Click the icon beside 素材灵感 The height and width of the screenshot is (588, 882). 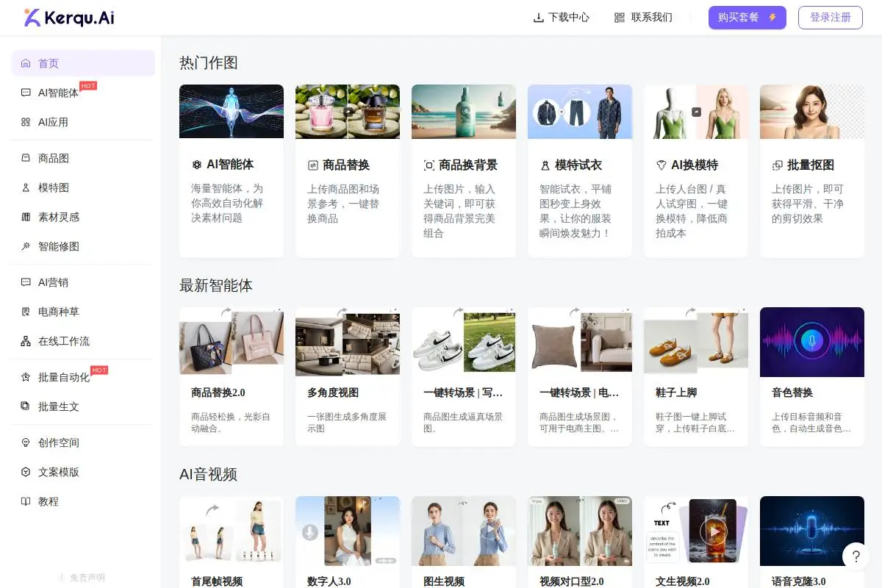click(x=26, y=217)
